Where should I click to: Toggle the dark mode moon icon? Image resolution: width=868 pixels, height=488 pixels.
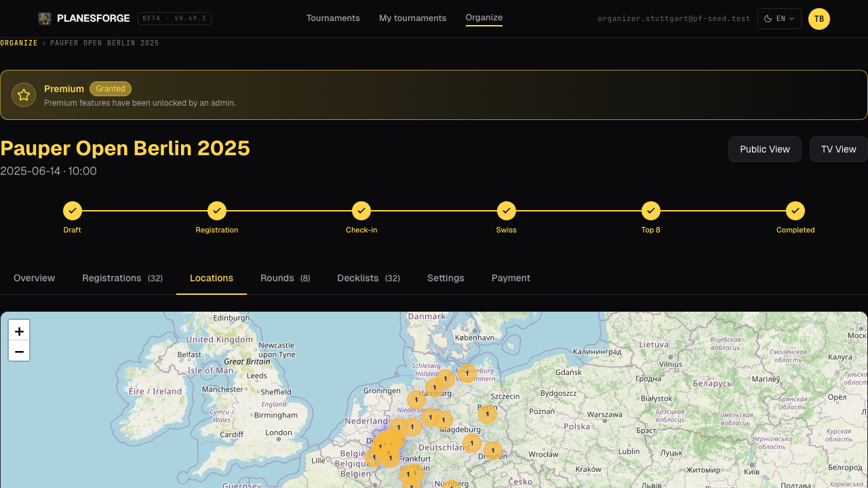pos(768,19)
